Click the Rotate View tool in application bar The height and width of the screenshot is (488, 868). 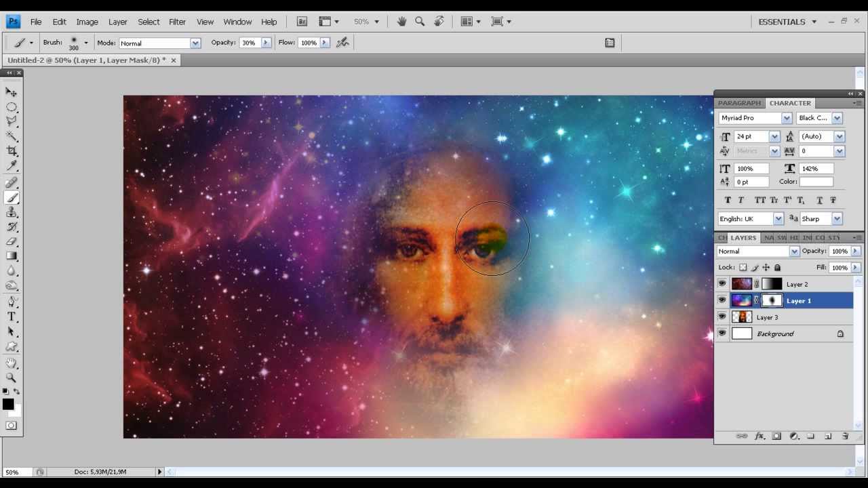439,22
